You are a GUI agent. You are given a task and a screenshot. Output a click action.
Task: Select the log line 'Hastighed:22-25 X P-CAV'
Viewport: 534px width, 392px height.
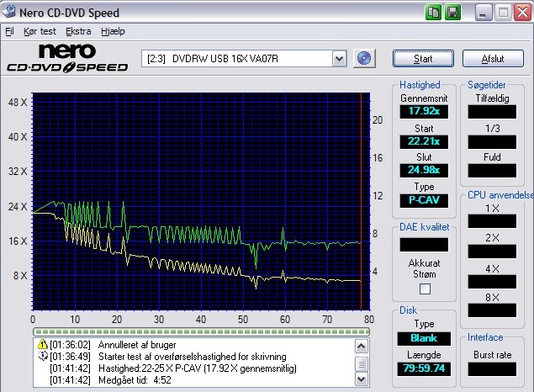coord(198,368)
